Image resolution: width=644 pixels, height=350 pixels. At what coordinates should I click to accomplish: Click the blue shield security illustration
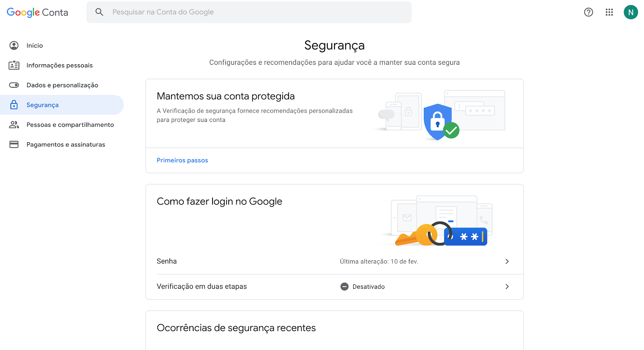click(x=438, y=121)
